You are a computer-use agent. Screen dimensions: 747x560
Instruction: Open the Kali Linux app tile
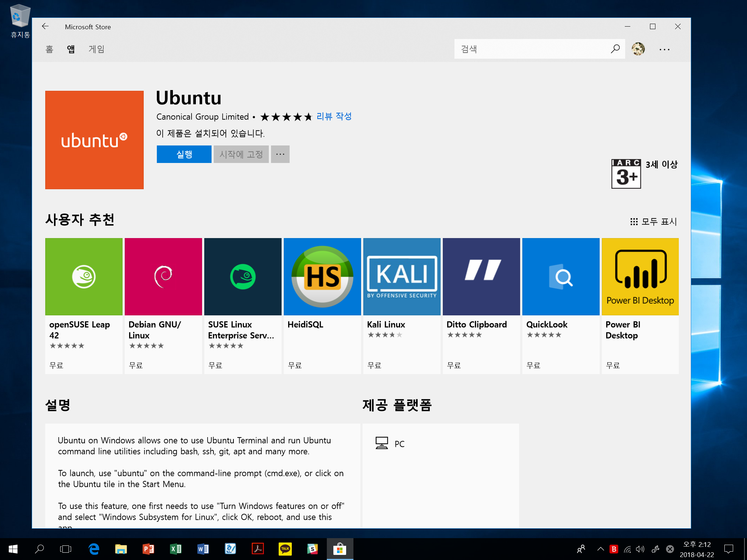coord(402,277)
